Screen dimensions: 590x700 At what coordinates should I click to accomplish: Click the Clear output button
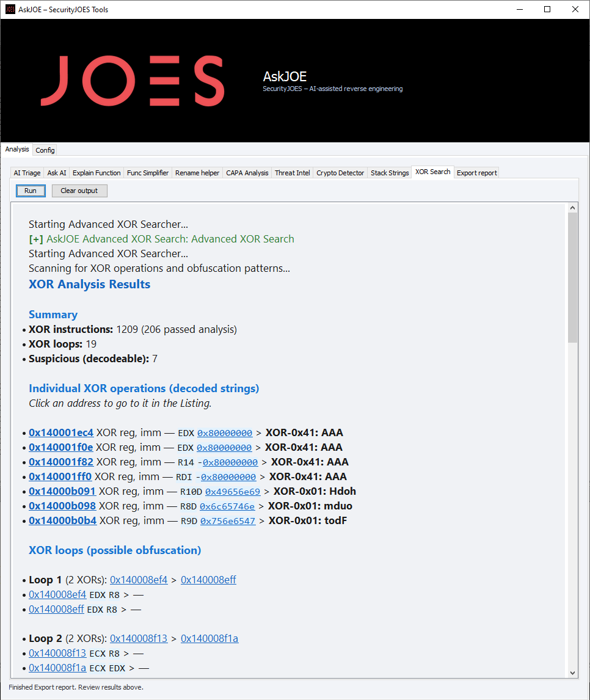tap(79, 191)
